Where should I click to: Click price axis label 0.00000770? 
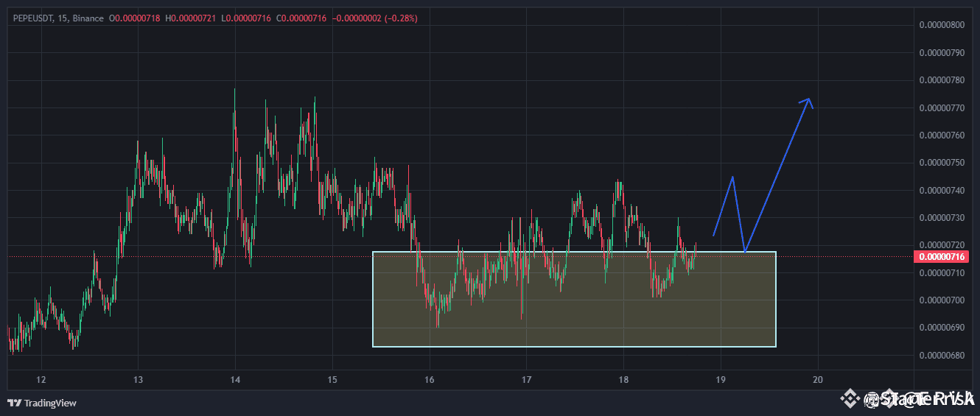coord(941,107)
